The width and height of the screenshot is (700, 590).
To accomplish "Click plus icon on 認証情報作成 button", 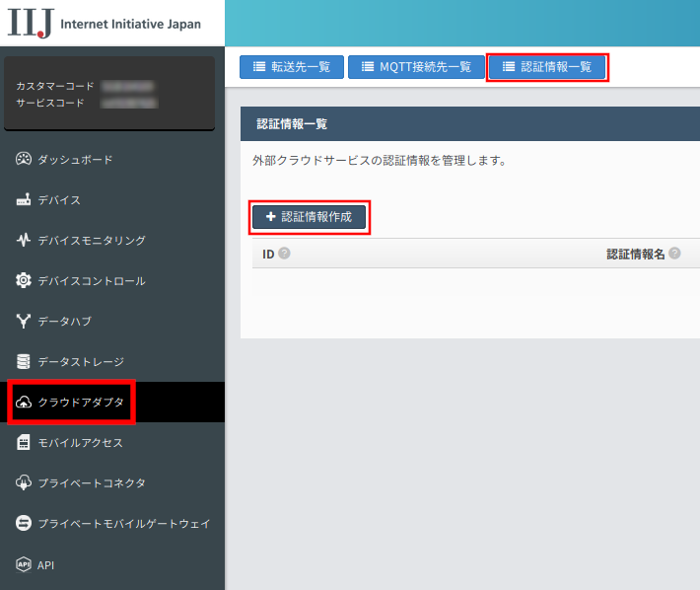I will coord(270,217).
